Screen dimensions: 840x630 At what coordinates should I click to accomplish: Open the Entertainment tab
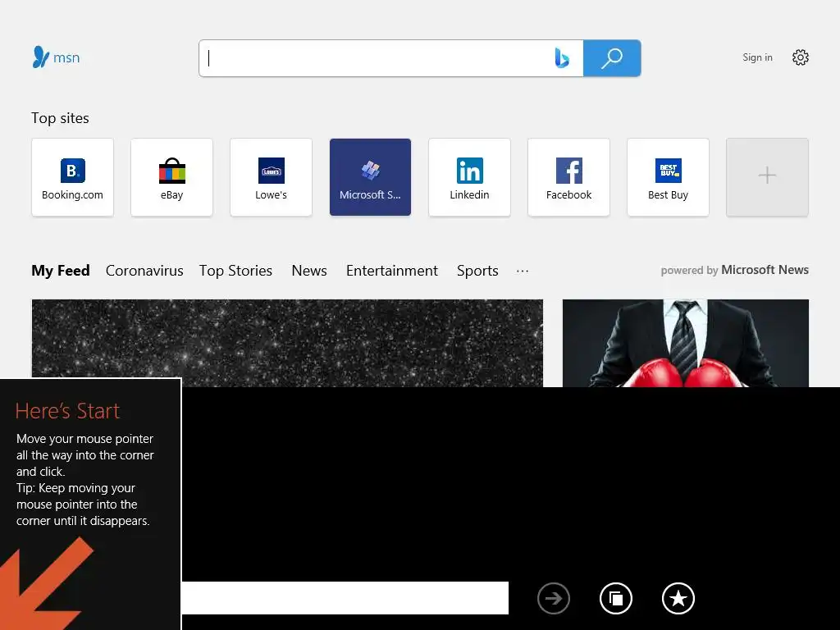tap(392, 271)
